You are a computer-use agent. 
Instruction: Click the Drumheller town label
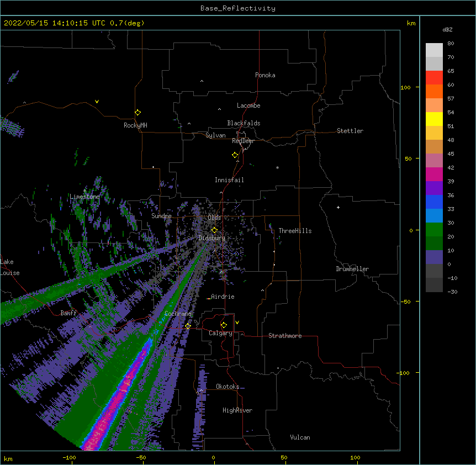pos(352,269)
